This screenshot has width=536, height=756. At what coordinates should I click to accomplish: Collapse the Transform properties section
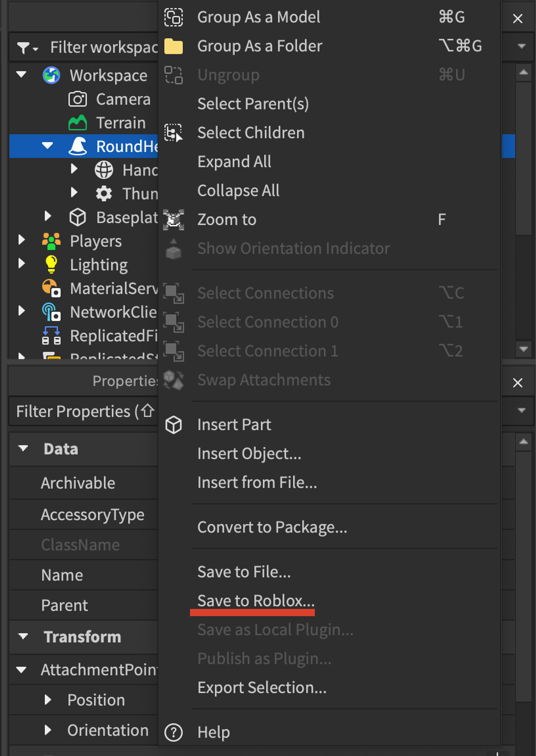pos(23,636)
